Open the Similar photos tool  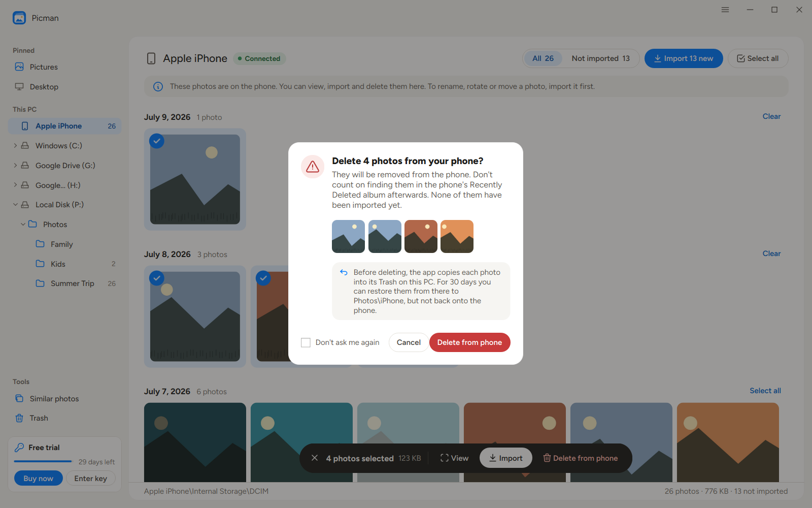[x=64, y=399]
